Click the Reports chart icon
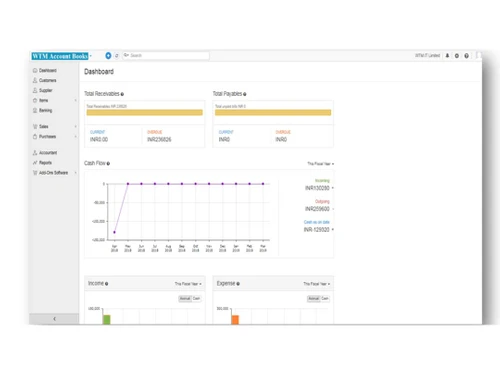500x375 pixels. [35, 163]
